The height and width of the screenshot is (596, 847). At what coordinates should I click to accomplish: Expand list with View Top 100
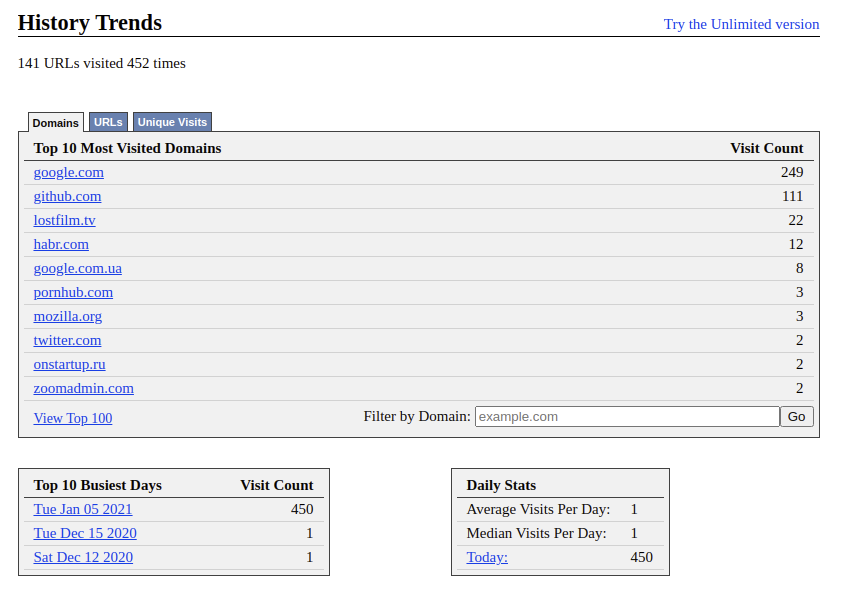[x=73, y=418]
